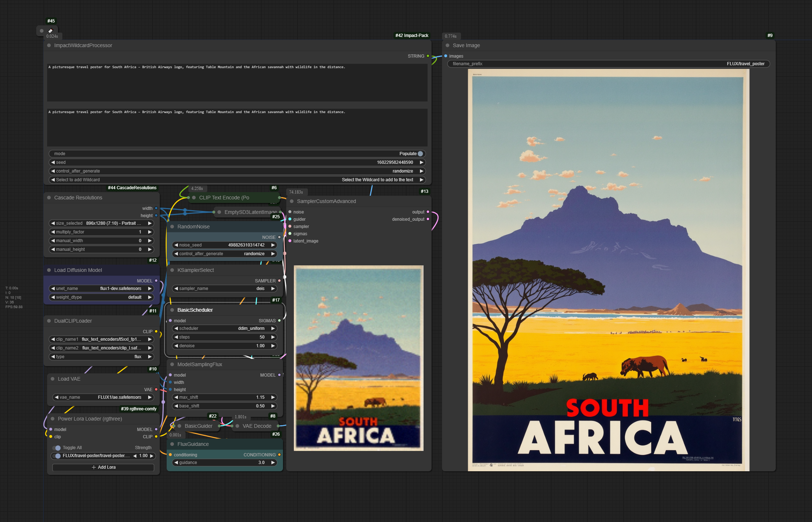Open the scheduler dropdown set to ddim_uniform
812x522 pixels.
tap(225, 328)
